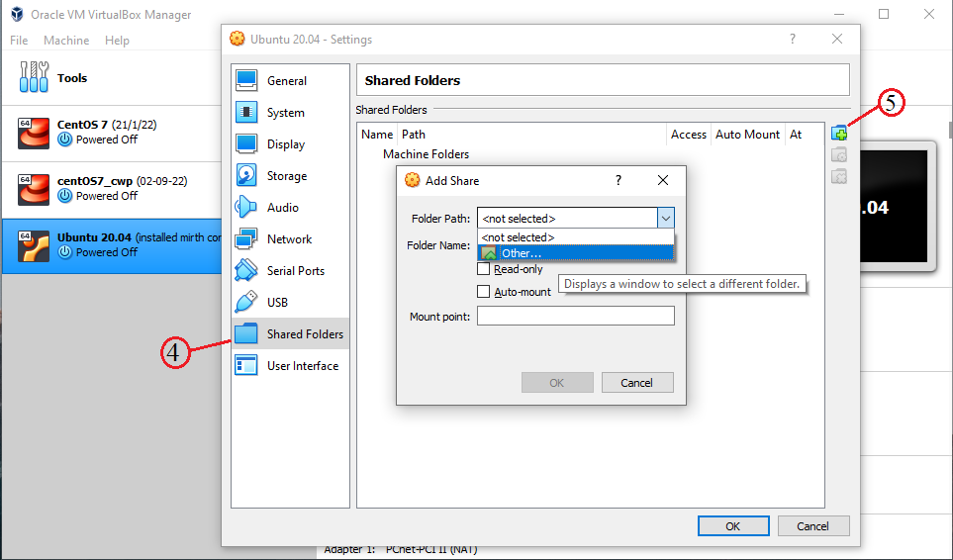
Task: Click the System chip icon
Action: click(x=246, y=113)
